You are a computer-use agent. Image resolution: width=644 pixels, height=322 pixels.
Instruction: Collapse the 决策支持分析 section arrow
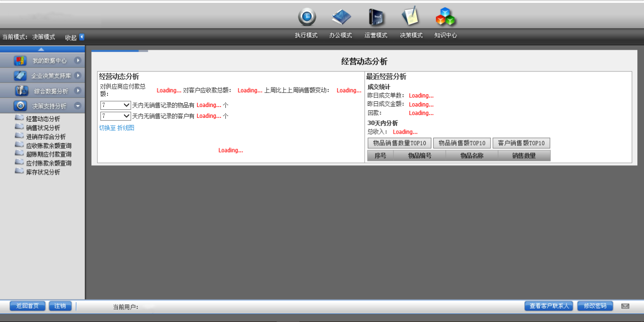pyautogui.click(x=78, y=106)
